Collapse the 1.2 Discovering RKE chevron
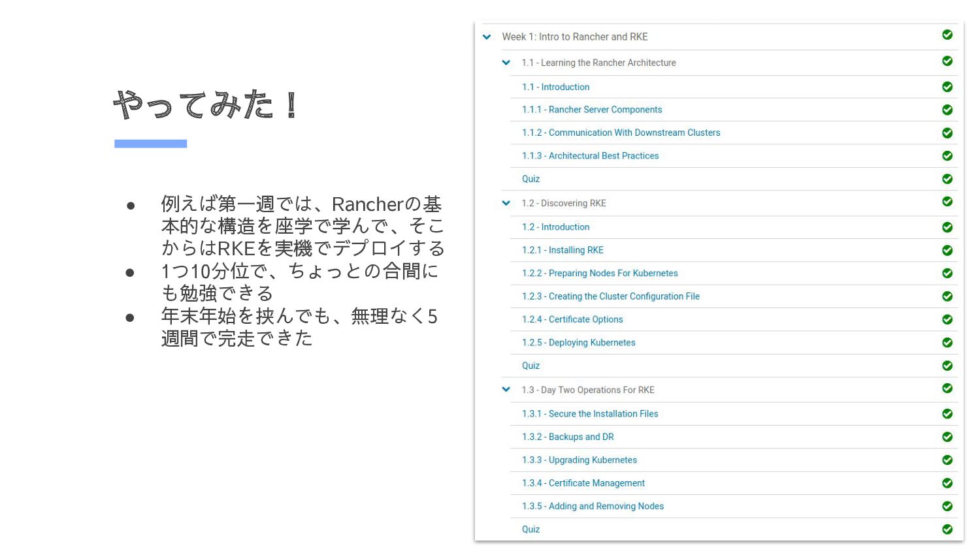The width and height of the screenshot is (980, 551). (506, 203)
